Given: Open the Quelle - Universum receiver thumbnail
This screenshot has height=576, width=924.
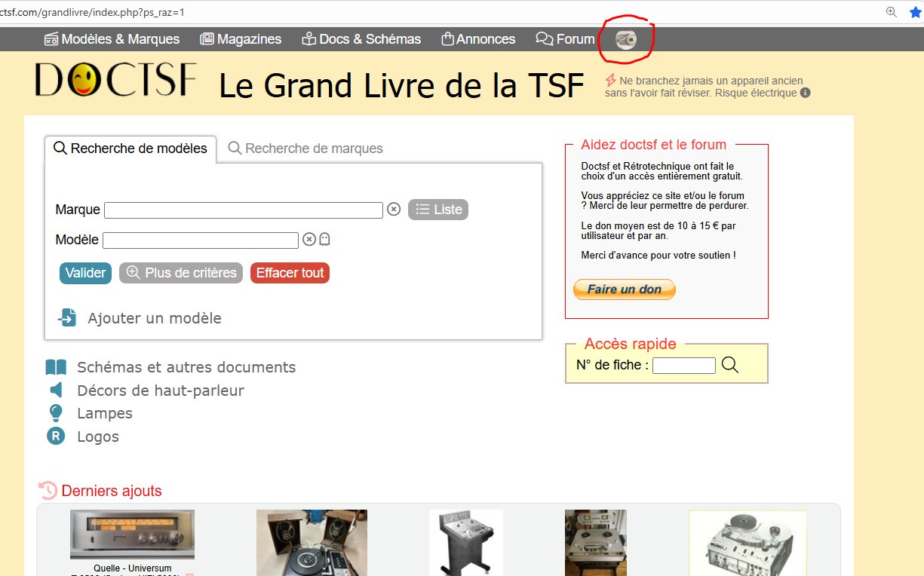Looking at the screenshot, I should [132, 535].
